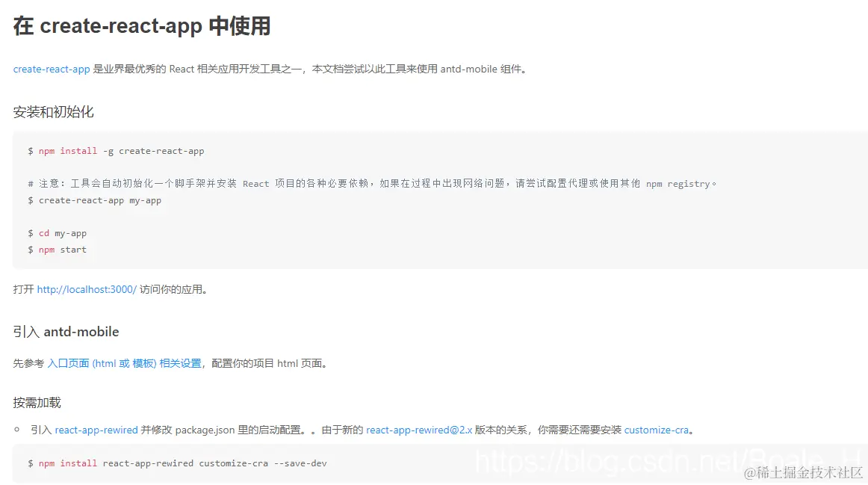
Task: Click the create-react-app my-app command line
Action: 92,200
